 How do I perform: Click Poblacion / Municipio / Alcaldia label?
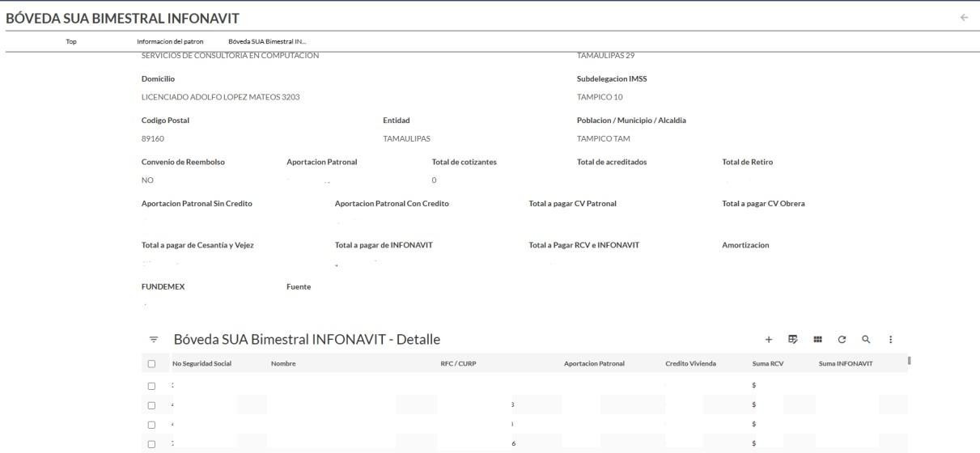coord(631,120)
